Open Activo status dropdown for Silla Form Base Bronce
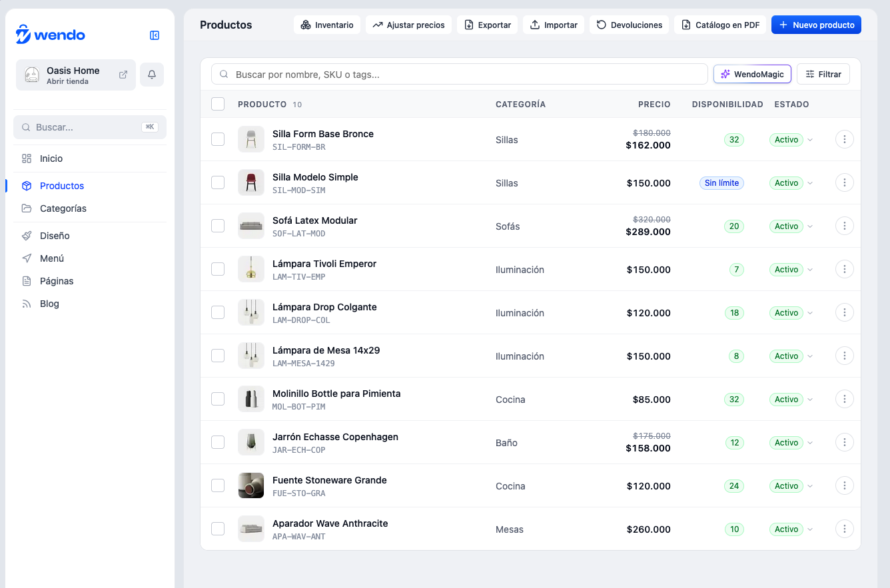890x588 pixels. pos(791,140)
